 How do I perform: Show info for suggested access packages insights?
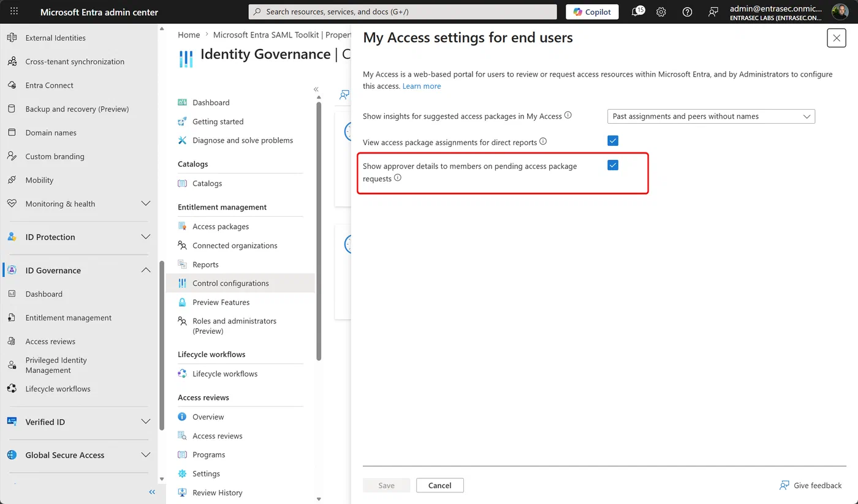[568, 115]
